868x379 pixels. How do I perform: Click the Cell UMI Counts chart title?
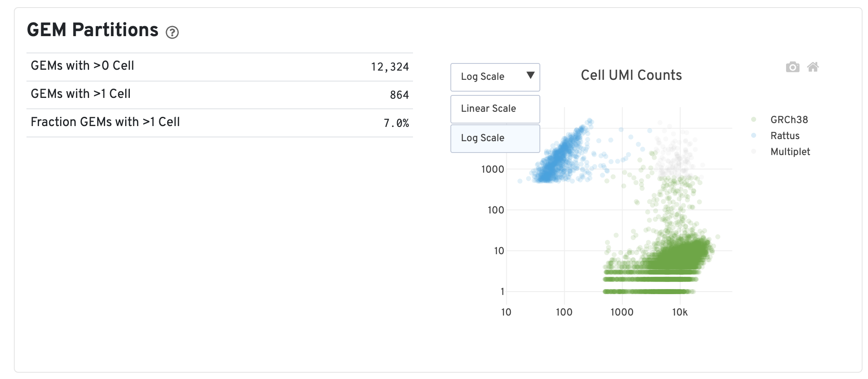point(631,75)
